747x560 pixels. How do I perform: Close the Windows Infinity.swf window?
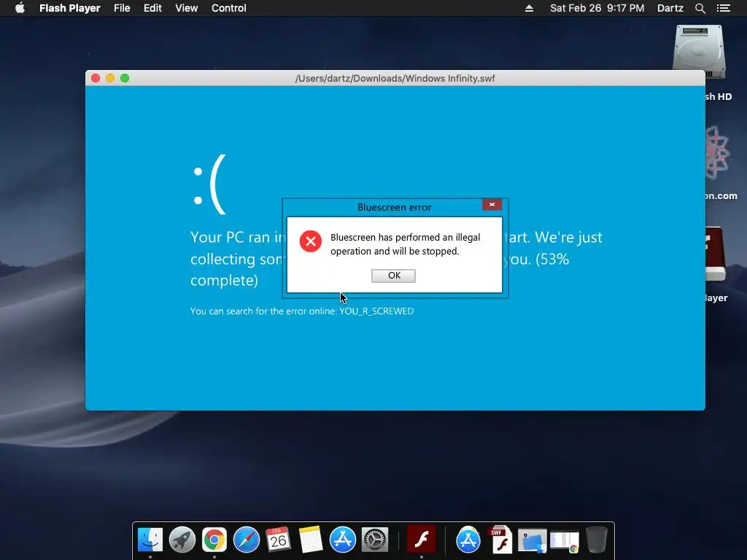(x=96, y=78)
